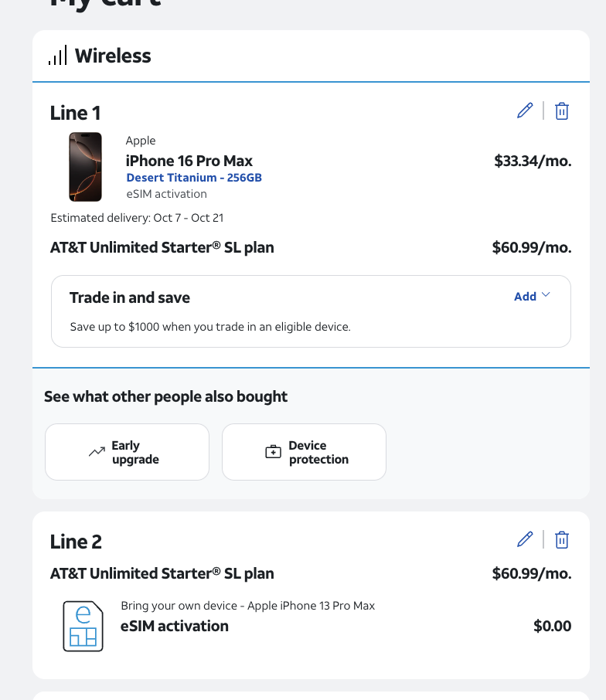Viewport: 606px width, 700px height.
Task: Click the early upgrade trend arrow icon
Action: (97, 452)
